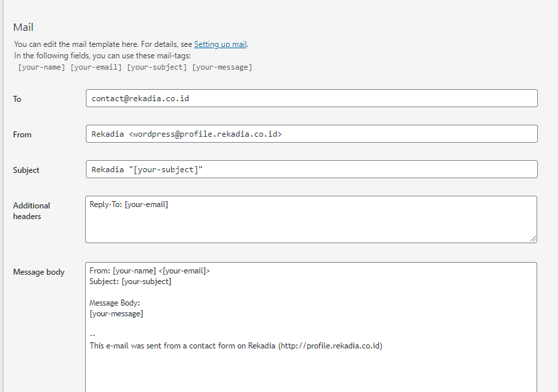Image resolution: width=558 pixels, height=392 pixels.
Task: Place cursor on message body's first "From:" line
Action: pos(150,271)
